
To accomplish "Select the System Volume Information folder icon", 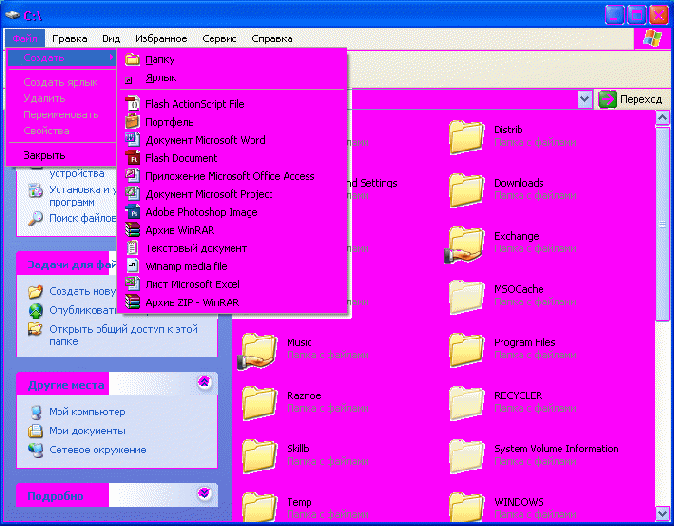I will (466, 456).
